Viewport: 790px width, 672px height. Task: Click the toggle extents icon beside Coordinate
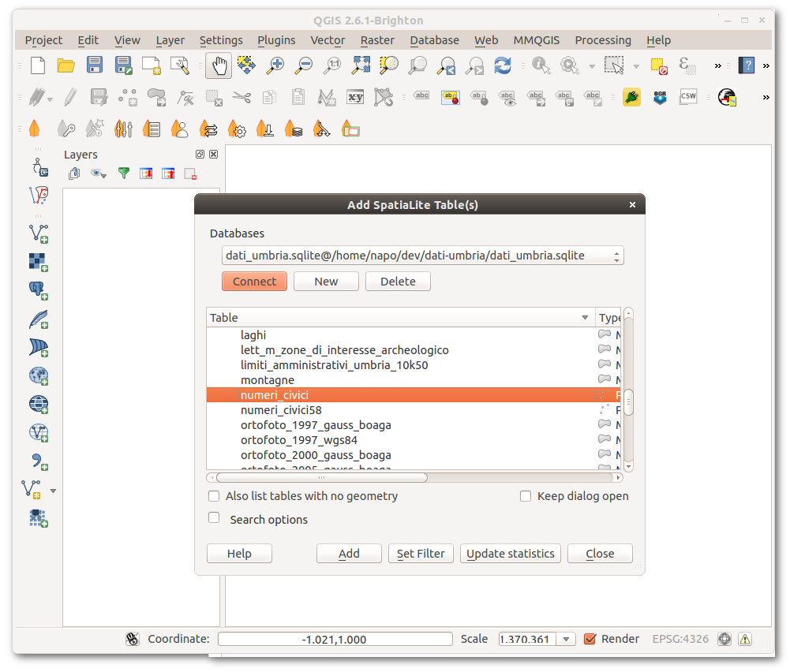(x=132, y=639)
